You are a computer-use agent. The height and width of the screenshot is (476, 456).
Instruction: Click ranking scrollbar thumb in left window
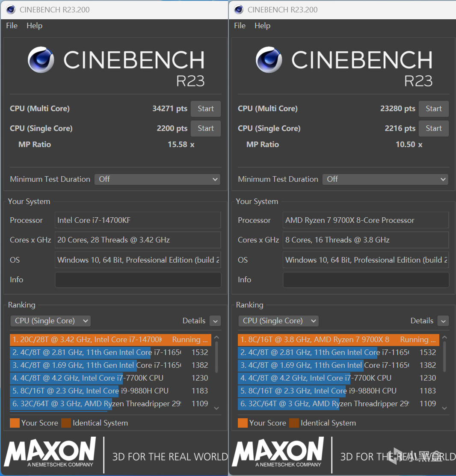tap(216, 357)
